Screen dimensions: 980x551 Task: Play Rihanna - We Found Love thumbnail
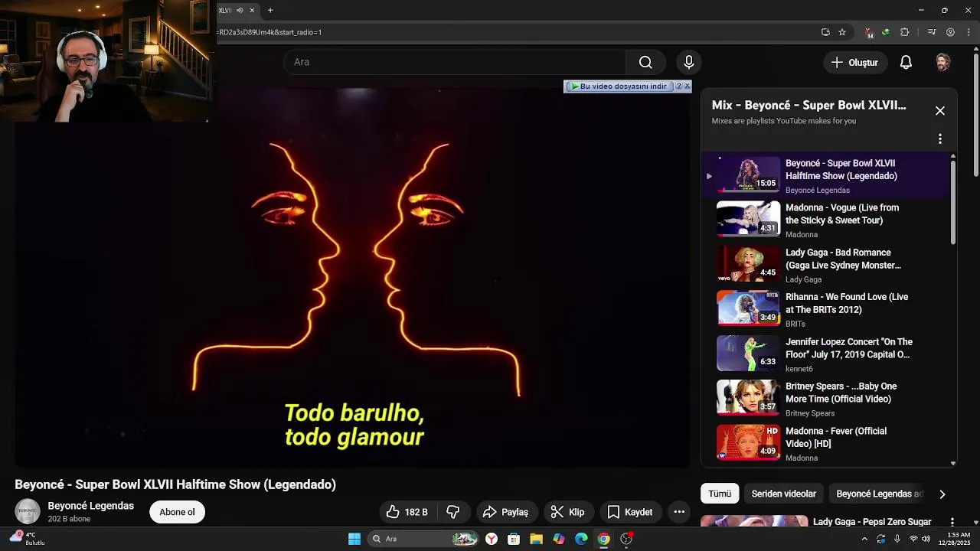pyautogui.click(x=748, y=308)
